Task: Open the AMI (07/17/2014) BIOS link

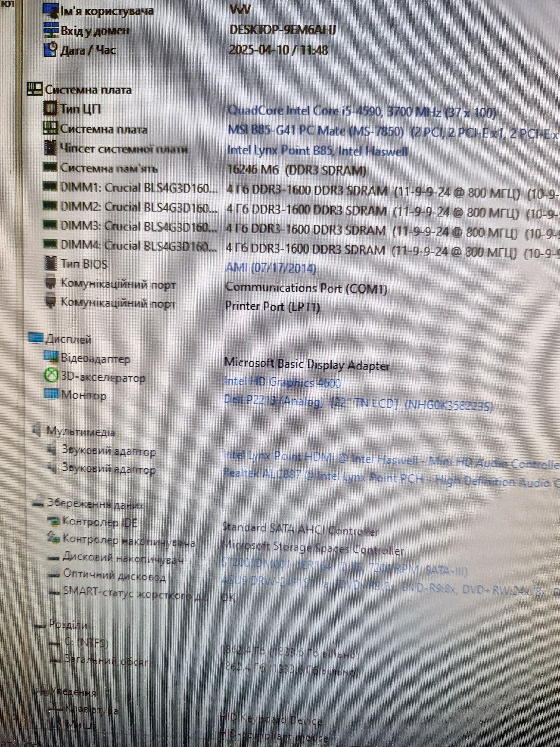Action: click(x=271, y=267)
